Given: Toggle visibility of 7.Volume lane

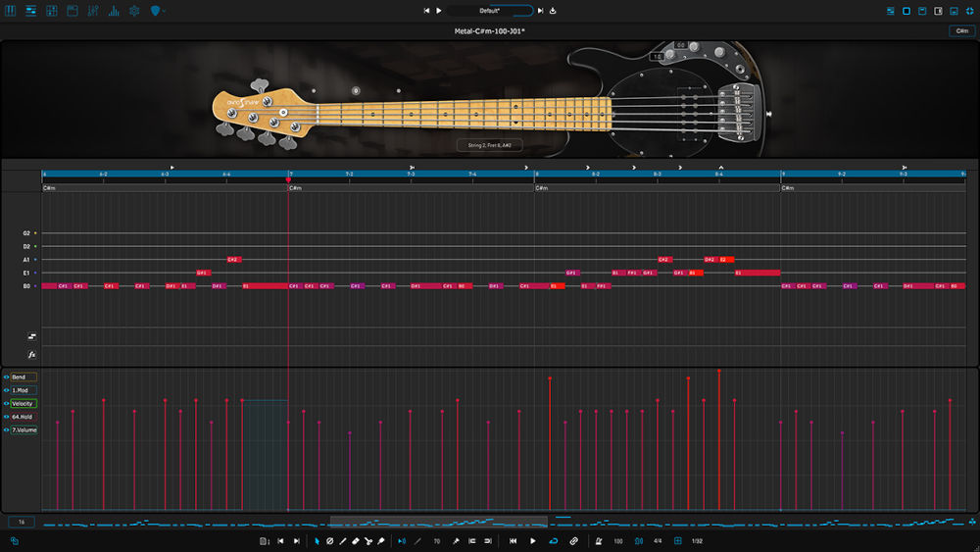Looking at the screenshot, I should (x=6, y=430).
